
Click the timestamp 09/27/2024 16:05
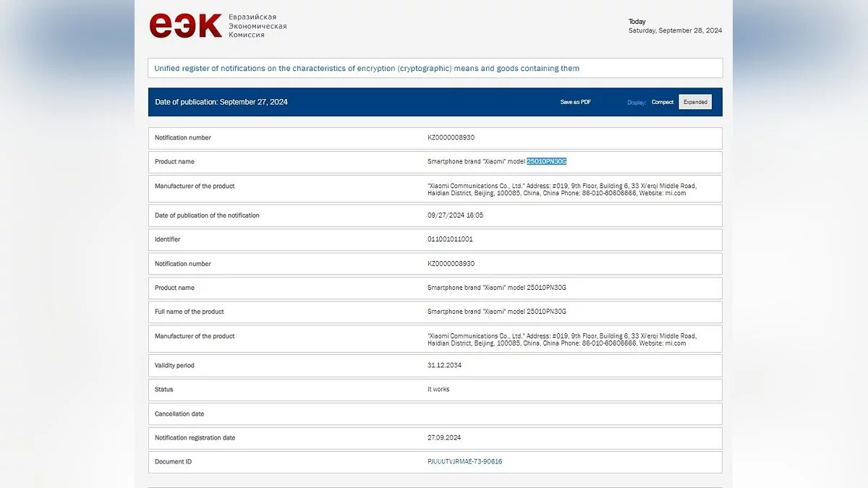click(455, 215)
